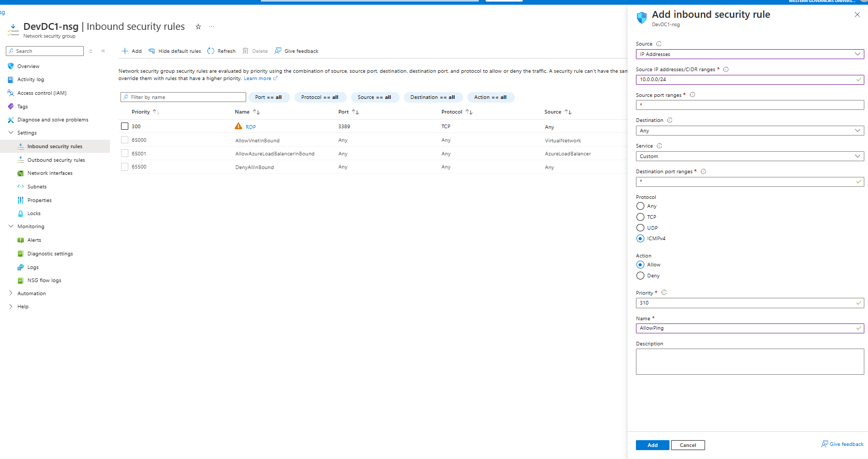Screen dimensions: 868x459
Task: Click the Locks padlock icon
Action: [x=20, y=214]
